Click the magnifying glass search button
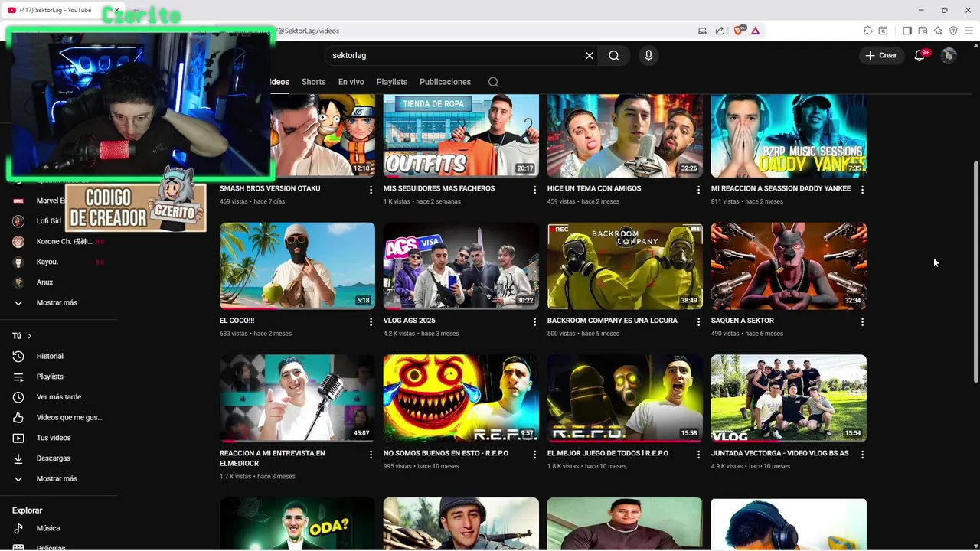This screenshot has width=980, height=551. tap(614, 55)
